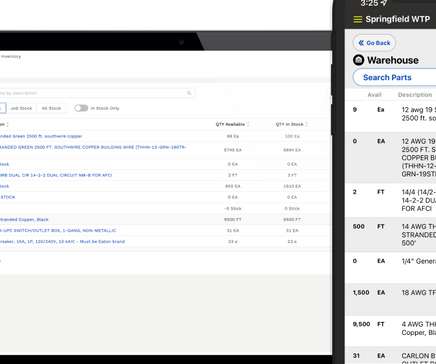Select the '12 awg 19' row with 9 Ea available
The height and width of the screenshot is (364, 436).
(391, 116)
